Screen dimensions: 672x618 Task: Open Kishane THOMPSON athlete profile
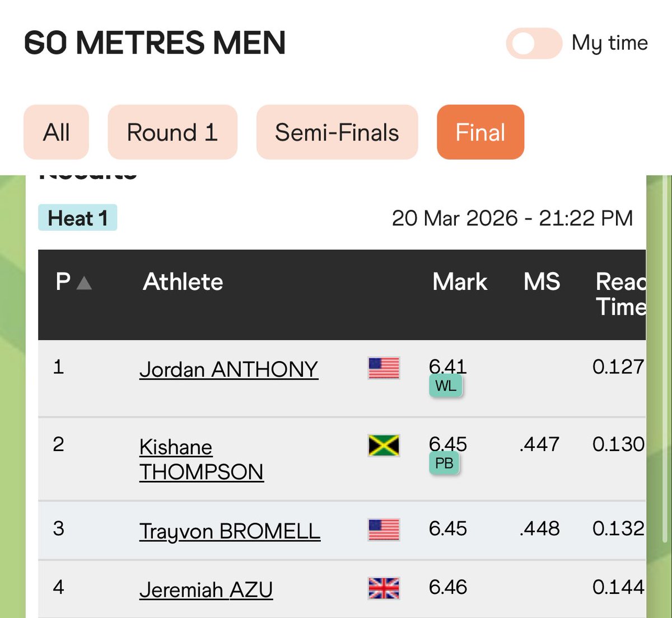click(202, 460)
